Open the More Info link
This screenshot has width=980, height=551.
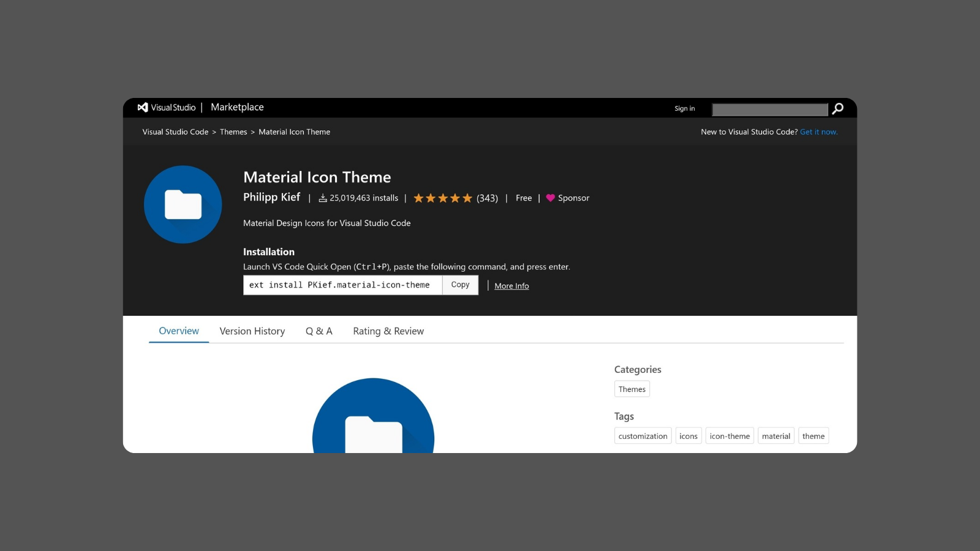pos(511,286)
